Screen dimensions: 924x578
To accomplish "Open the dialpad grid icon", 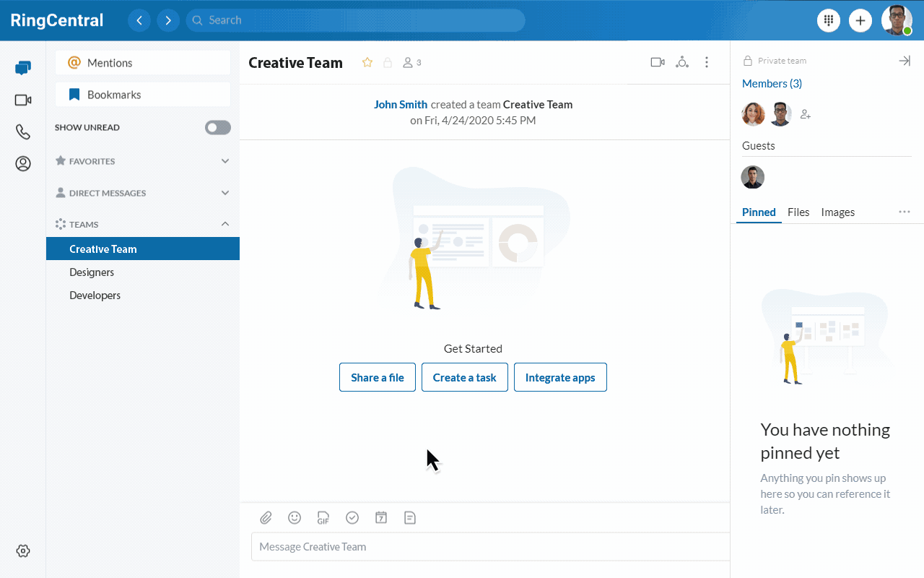I will 828,20.
